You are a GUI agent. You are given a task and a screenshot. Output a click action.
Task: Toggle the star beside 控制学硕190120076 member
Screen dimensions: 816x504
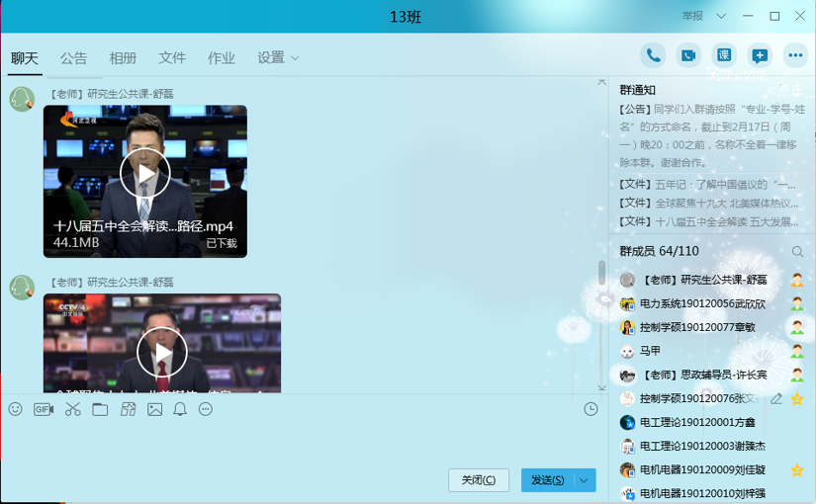click(796, 399)
